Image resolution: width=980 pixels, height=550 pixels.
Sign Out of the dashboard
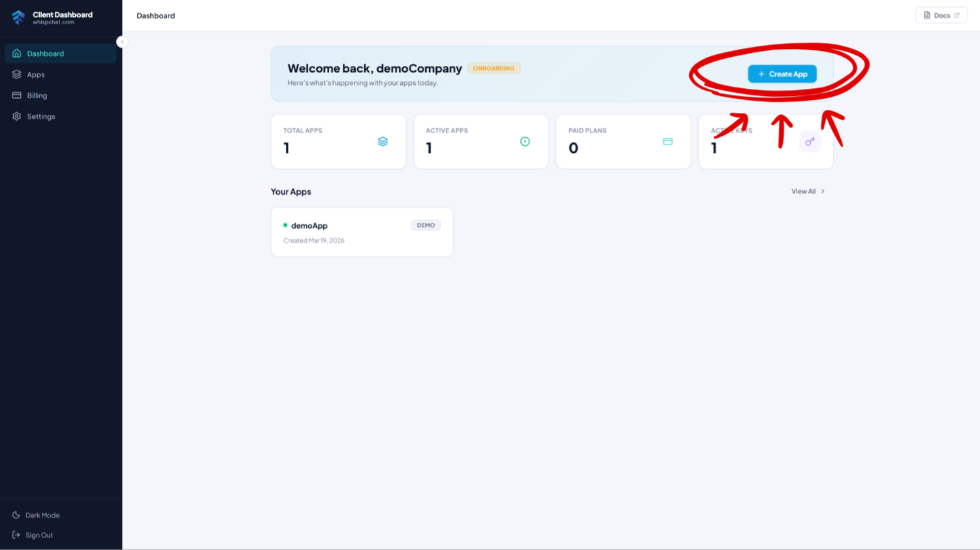(x=38, y=535)
